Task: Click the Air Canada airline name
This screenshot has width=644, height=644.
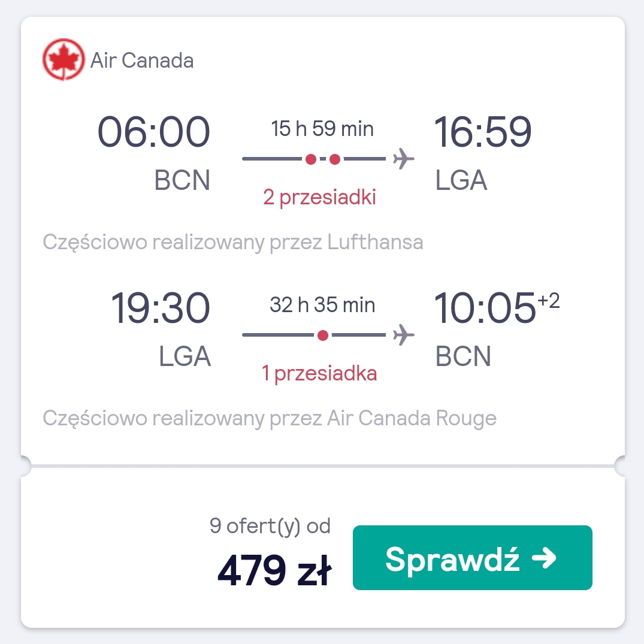Action: coord(142,61)
